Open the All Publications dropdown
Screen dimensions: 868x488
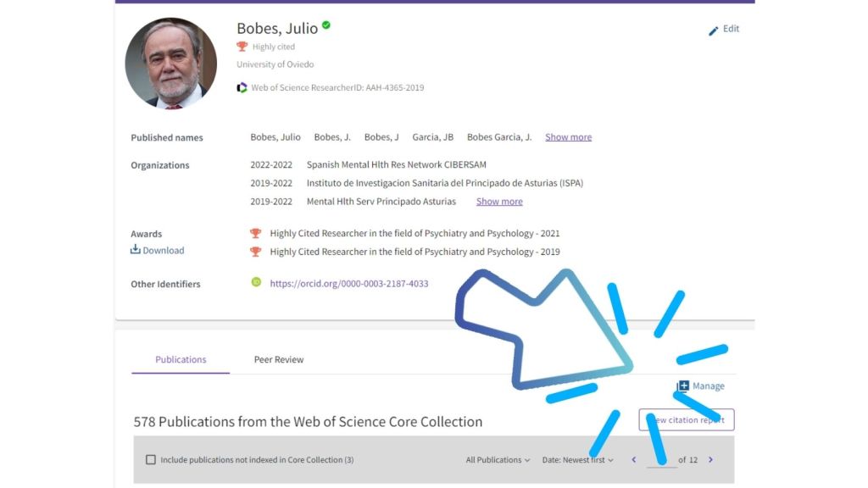pos(498,460)
